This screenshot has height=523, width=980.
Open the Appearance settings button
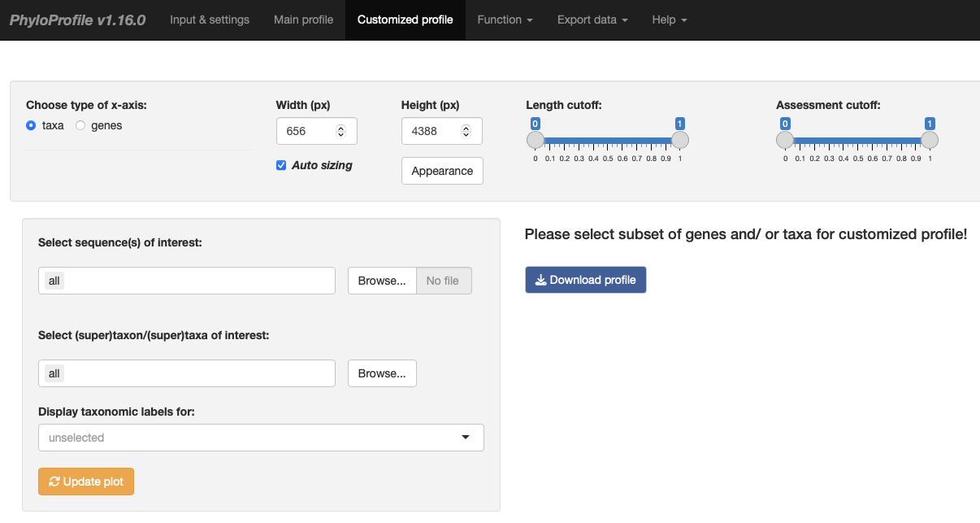[x=442, y=171]
